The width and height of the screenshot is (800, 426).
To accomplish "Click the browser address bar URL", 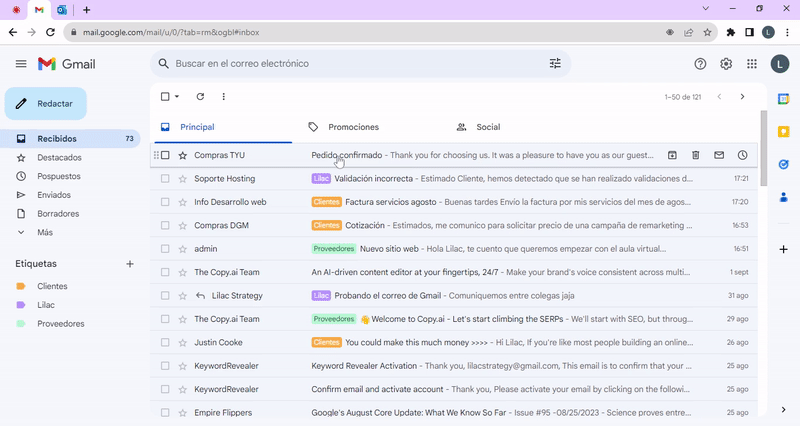I will coord(171,32).
